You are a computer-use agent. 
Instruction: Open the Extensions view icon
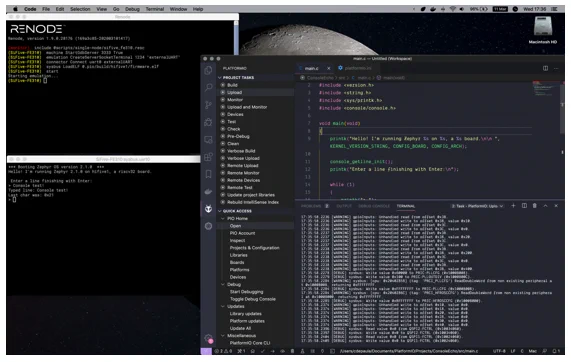pos(208,157)
